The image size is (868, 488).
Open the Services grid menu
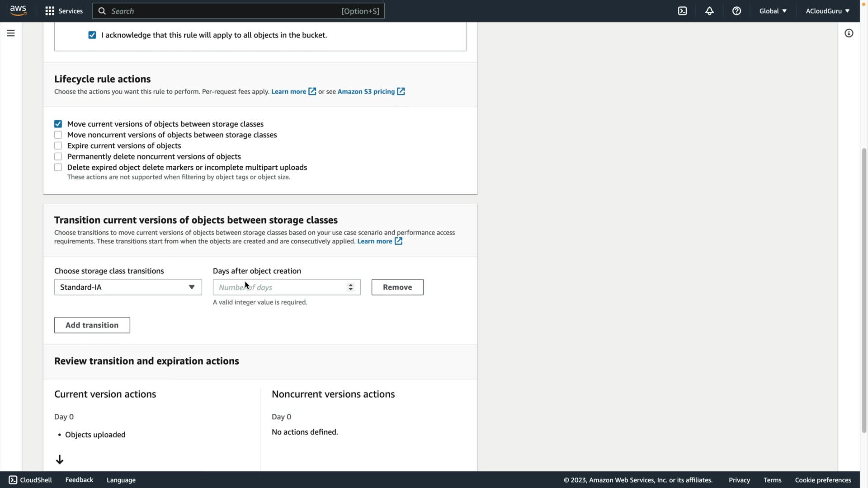point(64,11)
